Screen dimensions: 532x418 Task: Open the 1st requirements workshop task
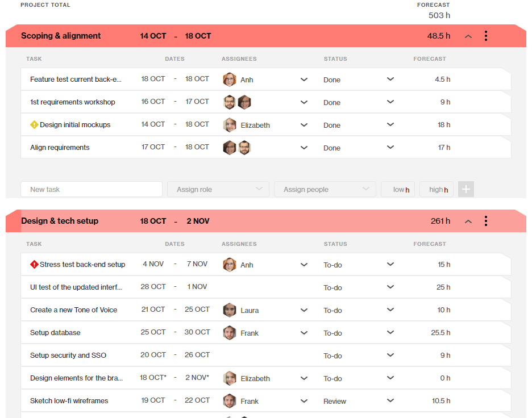(73, 102)
